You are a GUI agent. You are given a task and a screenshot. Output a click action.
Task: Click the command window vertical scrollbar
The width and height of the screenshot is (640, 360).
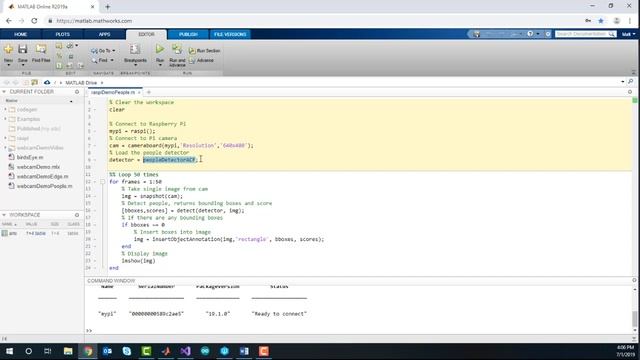635,318
